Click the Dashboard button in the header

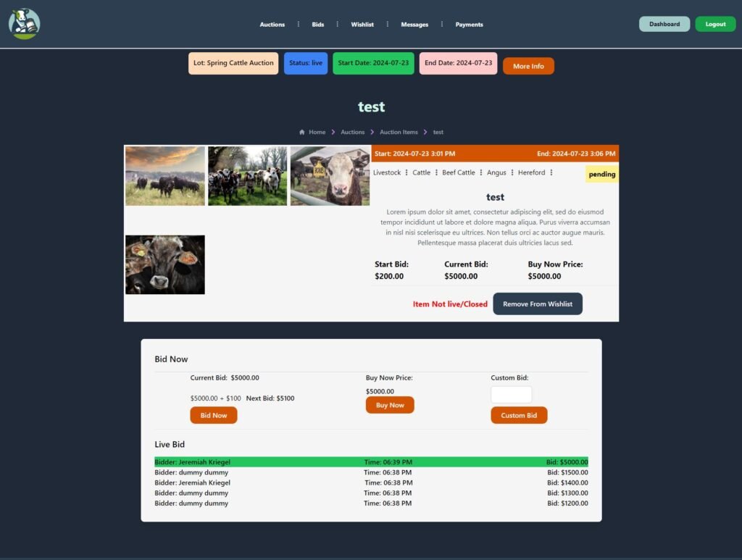tap(664, 23)
